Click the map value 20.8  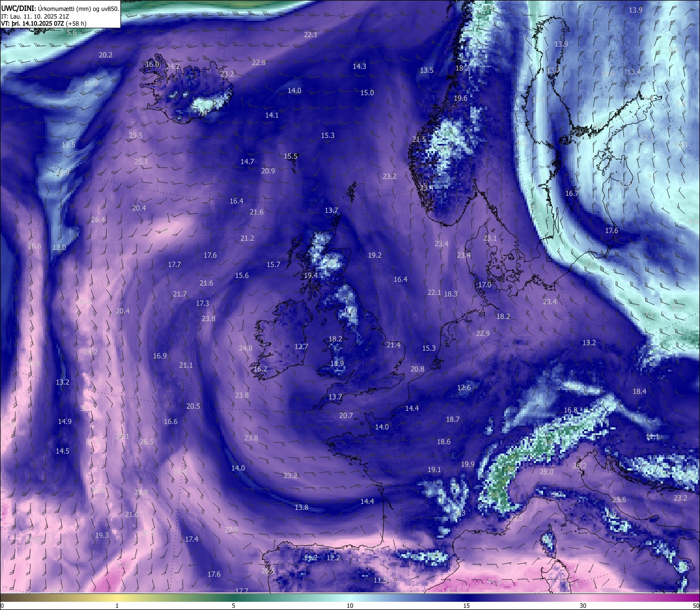(x=417, y=369)
